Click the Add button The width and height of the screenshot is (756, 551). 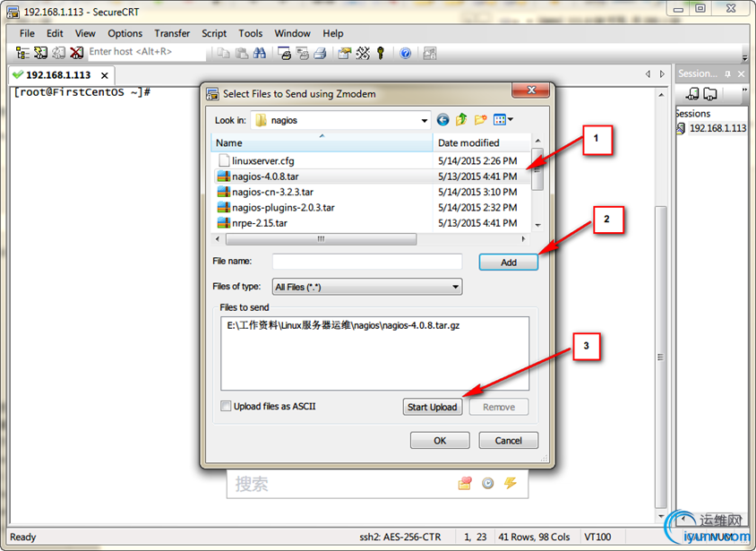pyautogui.click(x=508, y=263)
